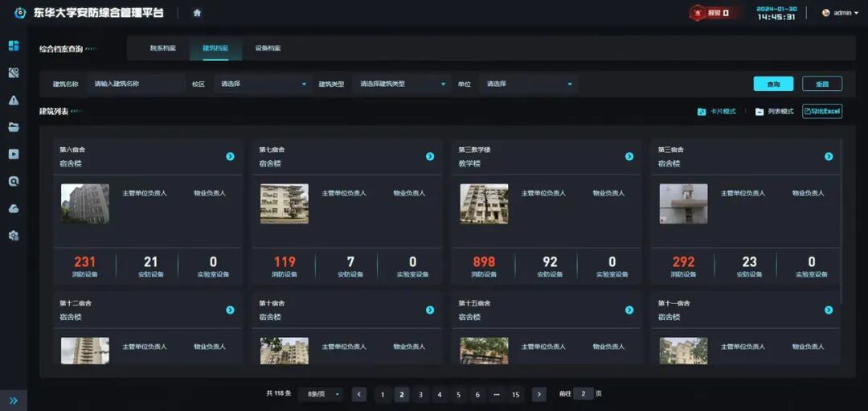The width and height of the screenshot is (868, 411).
Task: Open details arrow of 第十五宿舍 card
Action: (x=628, y=310)
